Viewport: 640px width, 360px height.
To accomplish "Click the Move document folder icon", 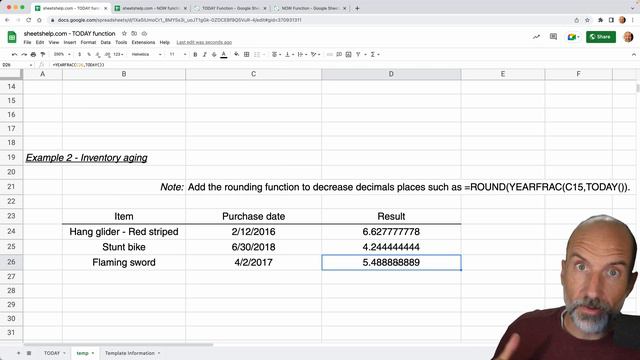I will point(134,33).
